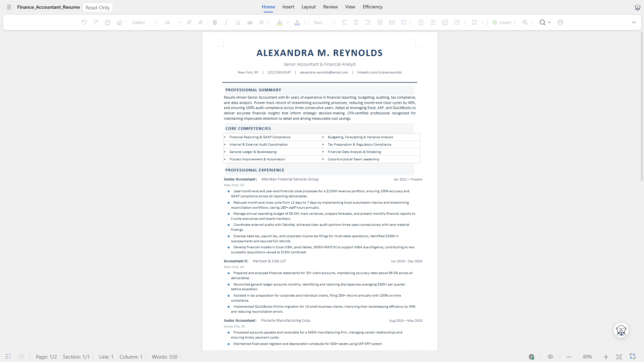Switch to the Efficiency tab

click(373, 7)
